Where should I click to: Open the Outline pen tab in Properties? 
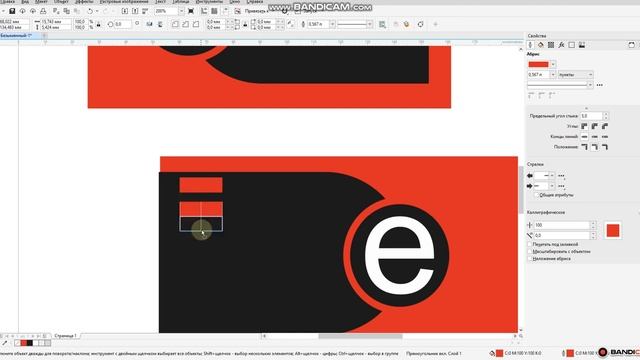(x=530, y=45)
